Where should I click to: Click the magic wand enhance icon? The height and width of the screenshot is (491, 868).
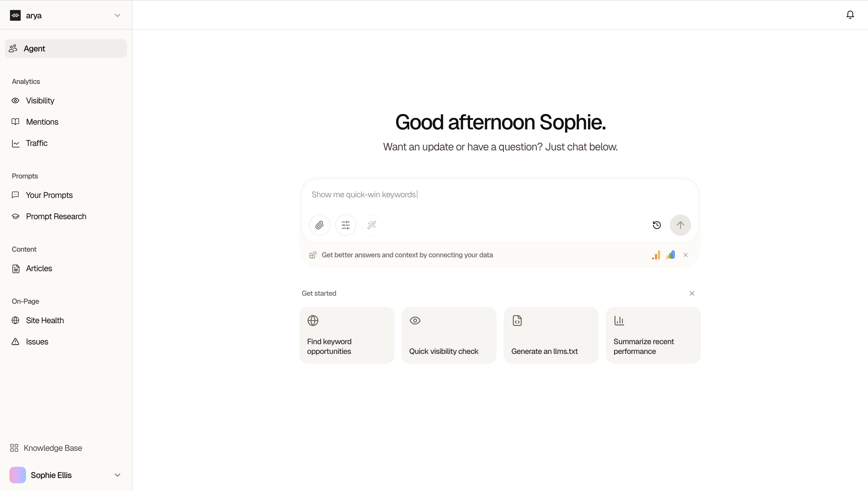pyautogui.click(x=371, y=225)
